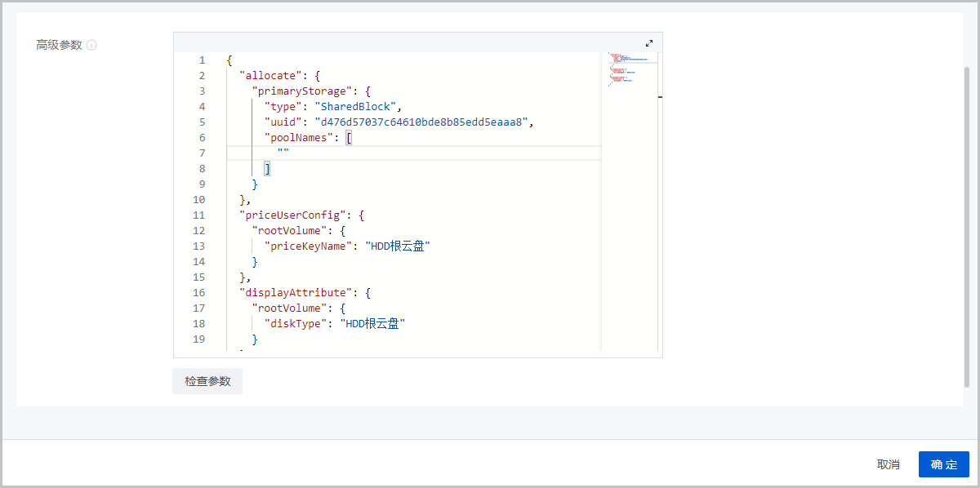Expand the JSON editor to fullscreen
This screenshot has height=488, width=980.
649,43
